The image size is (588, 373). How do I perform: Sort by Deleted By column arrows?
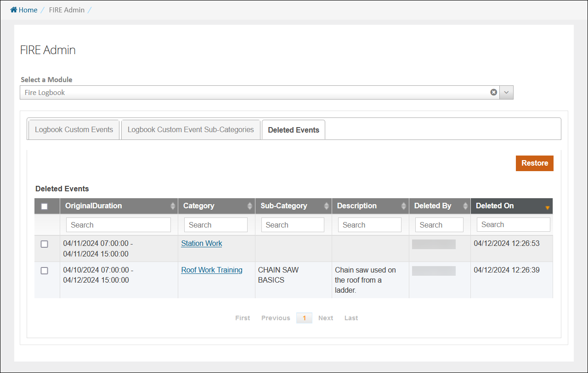click(465, 206)
